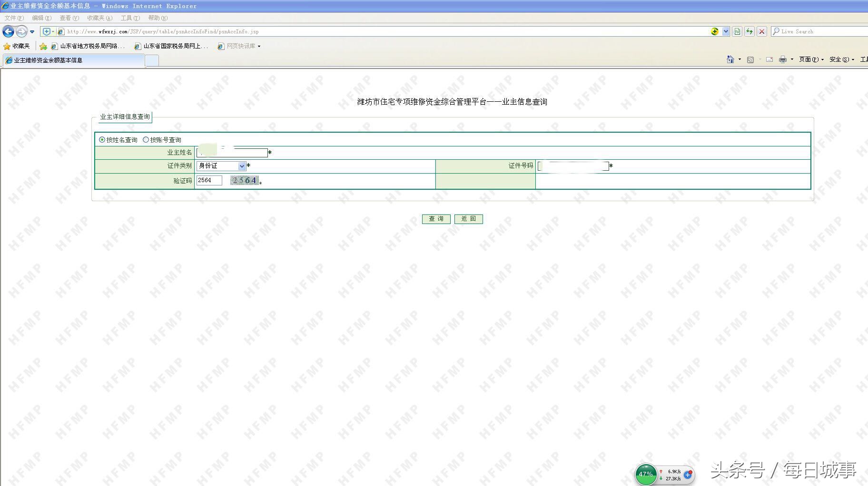Open the 收藏夹 favorites star button

click(17, 46)
